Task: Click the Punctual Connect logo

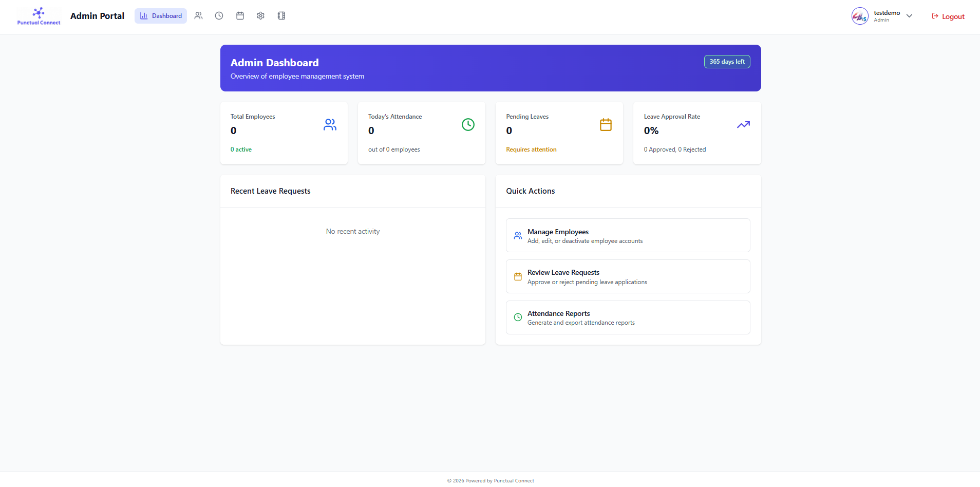Action: (39, 15)
